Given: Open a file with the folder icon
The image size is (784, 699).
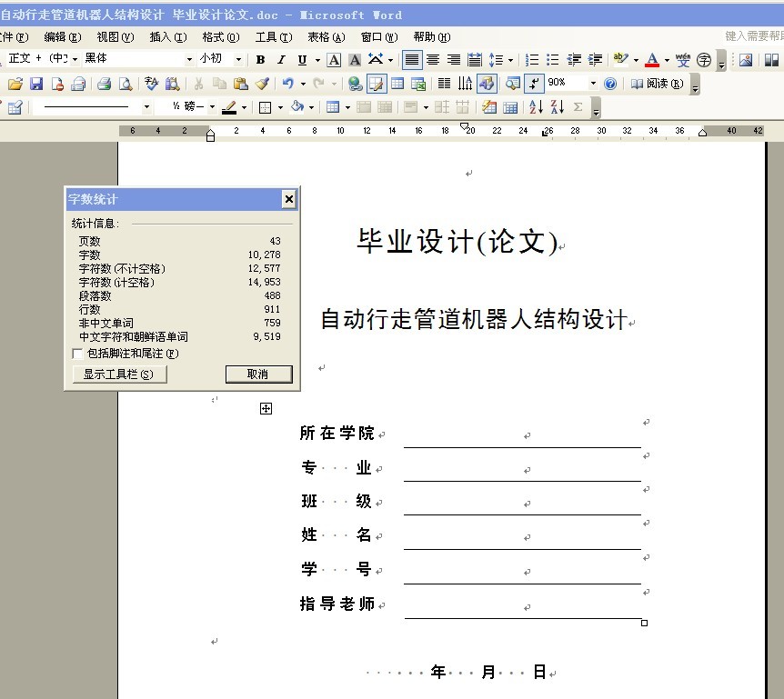Looking at the screenshot, I should [x=15, y=84].
